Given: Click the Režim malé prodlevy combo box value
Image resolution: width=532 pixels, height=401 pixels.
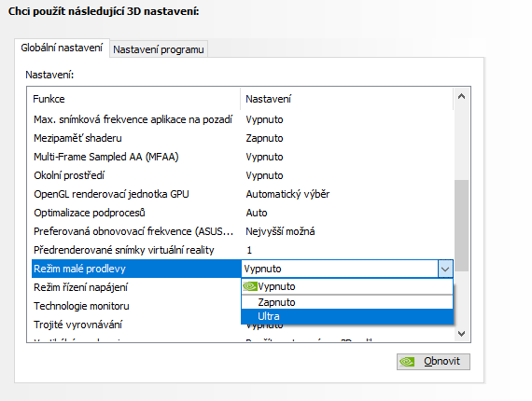Looking at the screenshot, I should [340, 269].
